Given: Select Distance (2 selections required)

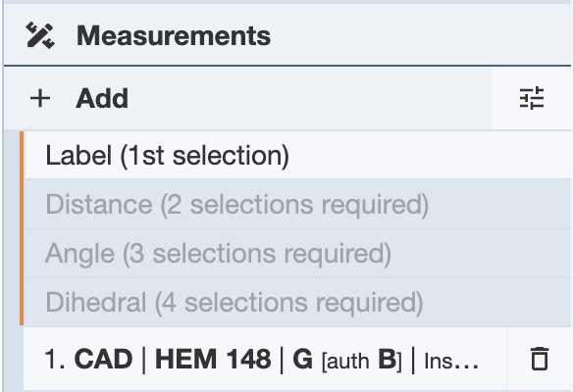Looking at the screenshot, I should tap(298, 204).
